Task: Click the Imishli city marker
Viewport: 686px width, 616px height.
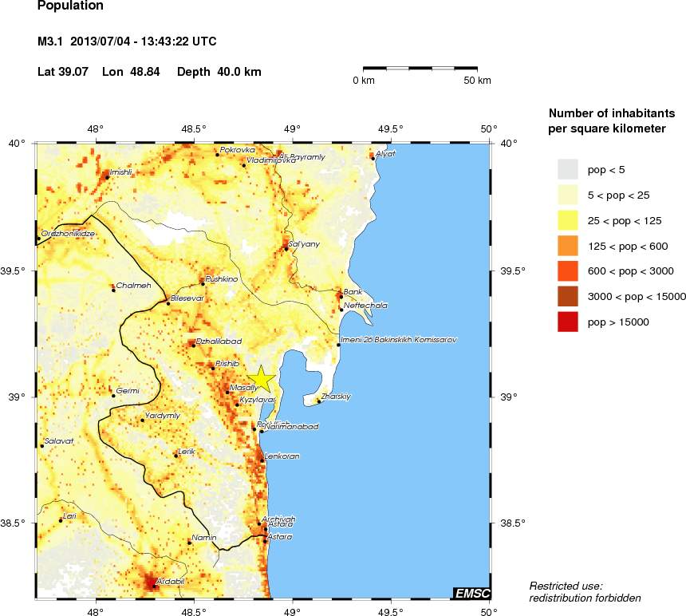Action: (107, 176)
